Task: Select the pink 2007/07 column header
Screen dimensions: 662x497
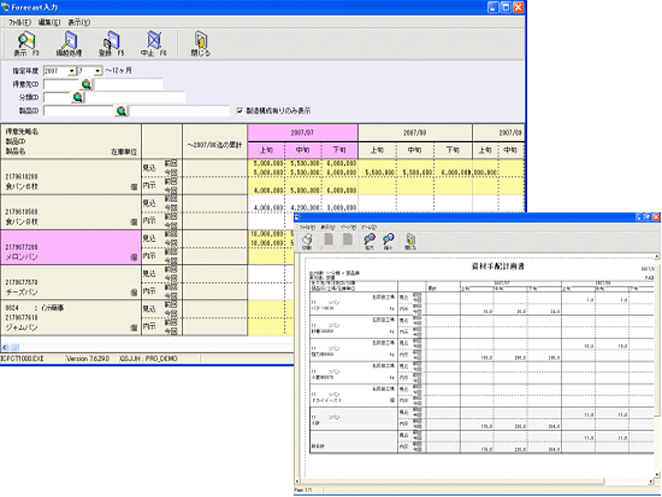Action: [x=302, y=133]
